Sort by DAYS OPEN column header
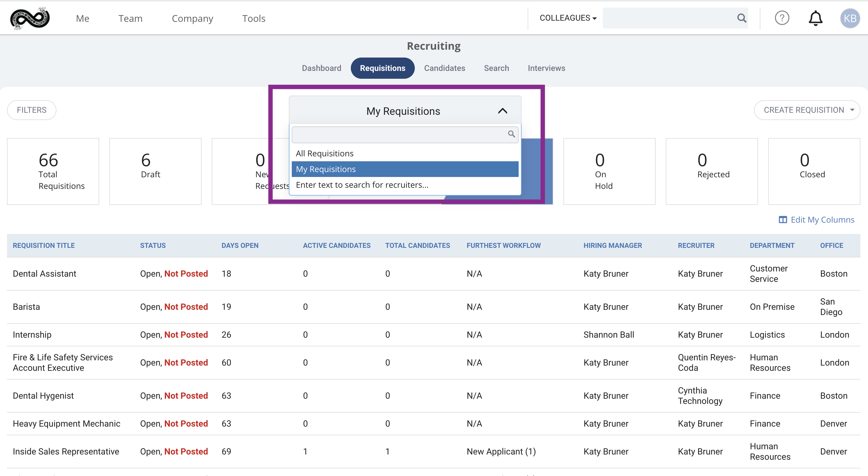The height and width of the screenshot is (476, 868). click(x=240, y=246)
